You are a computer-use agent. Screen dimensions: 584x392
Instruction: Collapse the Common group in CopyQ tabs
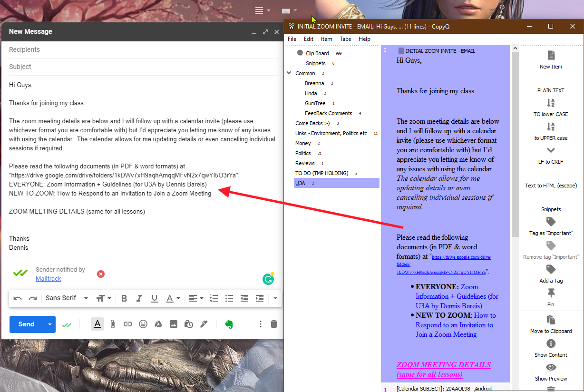click(x=289, y=73)
